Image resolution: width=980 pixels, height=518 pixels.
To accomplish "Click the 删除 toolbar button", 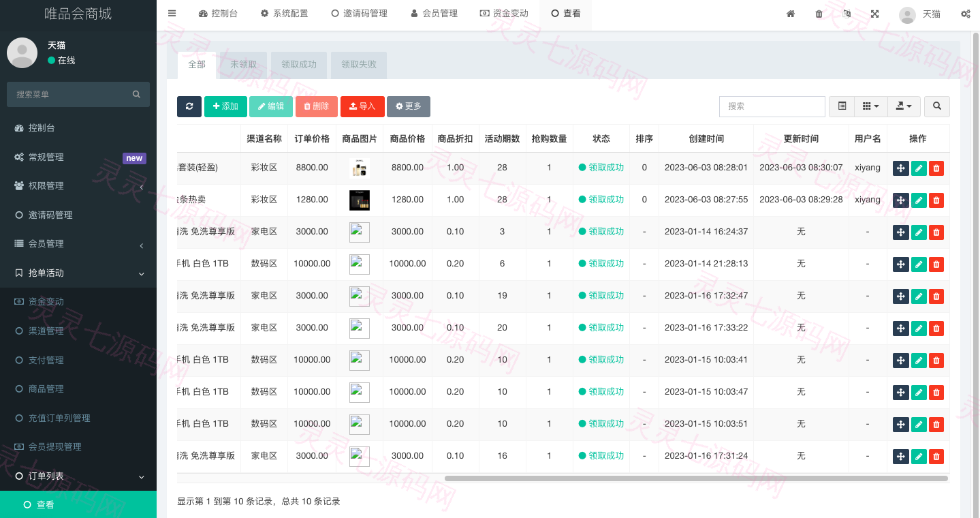I will click(x=316, y=106).
